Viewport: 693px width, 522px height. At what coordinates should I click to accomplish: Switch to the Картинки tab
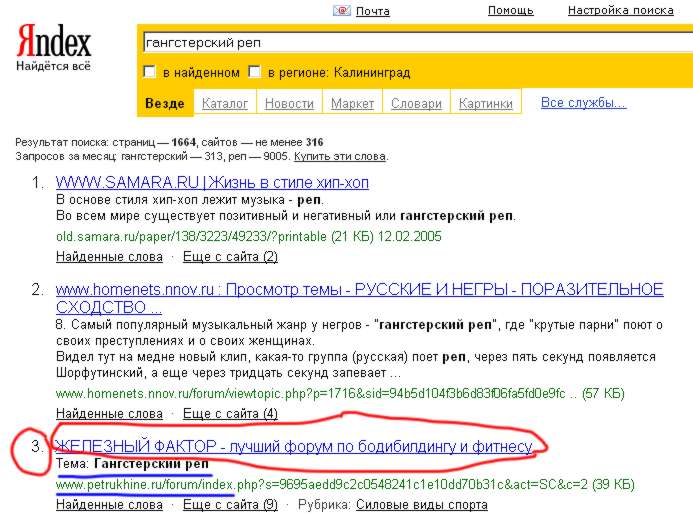486,104
